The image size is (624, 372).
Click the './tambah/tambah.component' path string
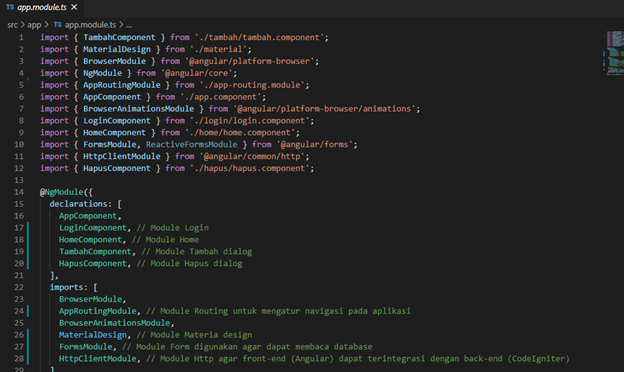pos(259,37)
